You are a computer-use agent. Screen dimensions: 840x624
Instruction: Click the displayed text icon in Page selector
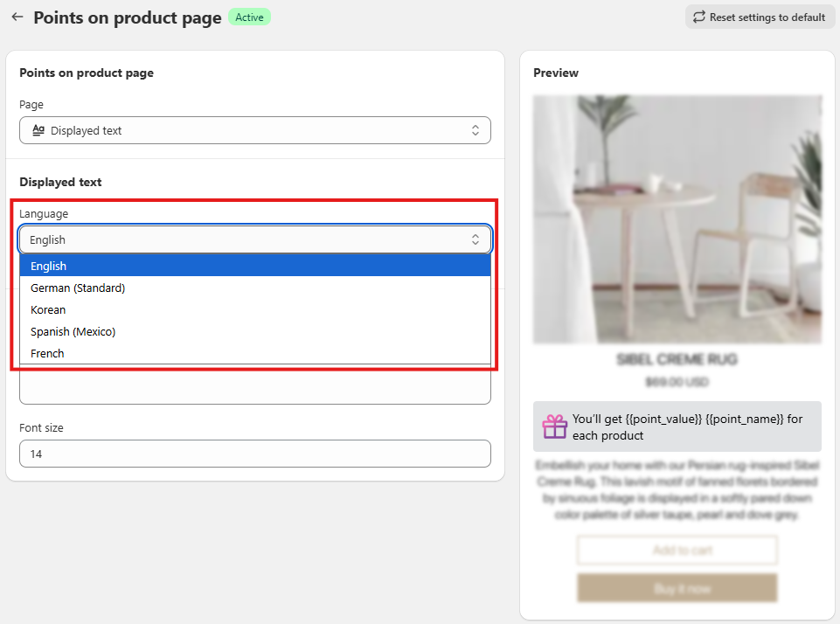point(38,130)
